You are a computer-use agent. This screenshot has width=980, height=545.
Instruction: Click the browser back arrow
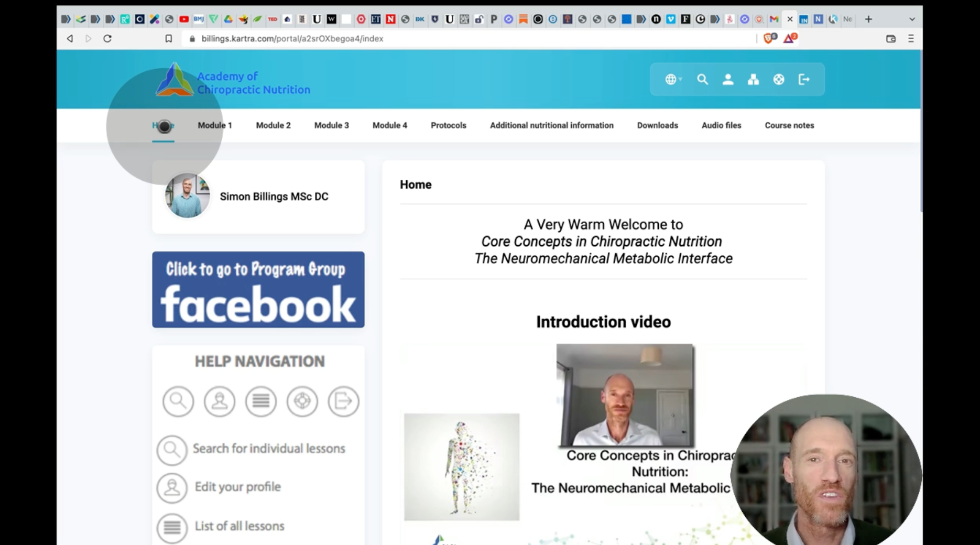(70, 38)
